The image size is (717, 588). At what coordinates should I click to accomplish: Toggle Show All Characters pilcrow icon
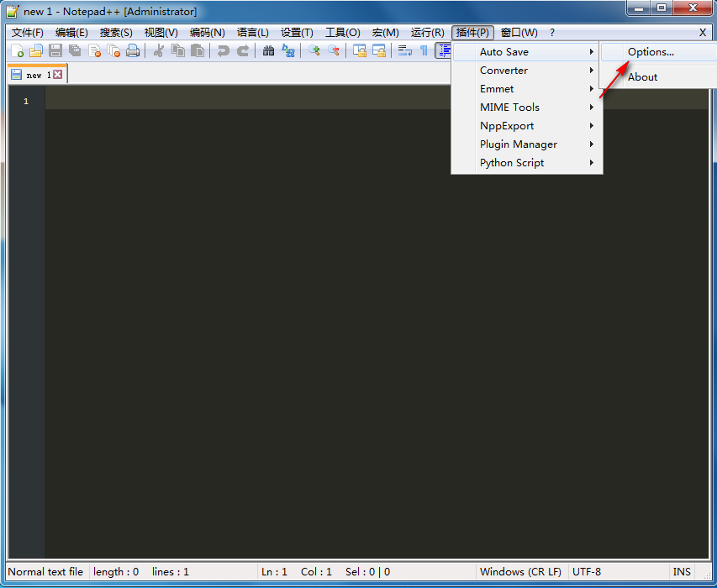424,50
